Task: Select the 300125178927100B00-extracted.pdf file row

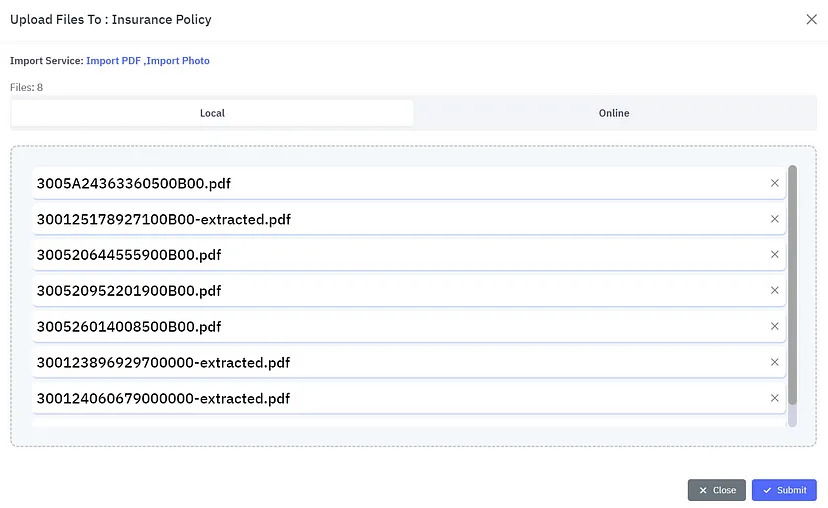Action: [400, 219]
